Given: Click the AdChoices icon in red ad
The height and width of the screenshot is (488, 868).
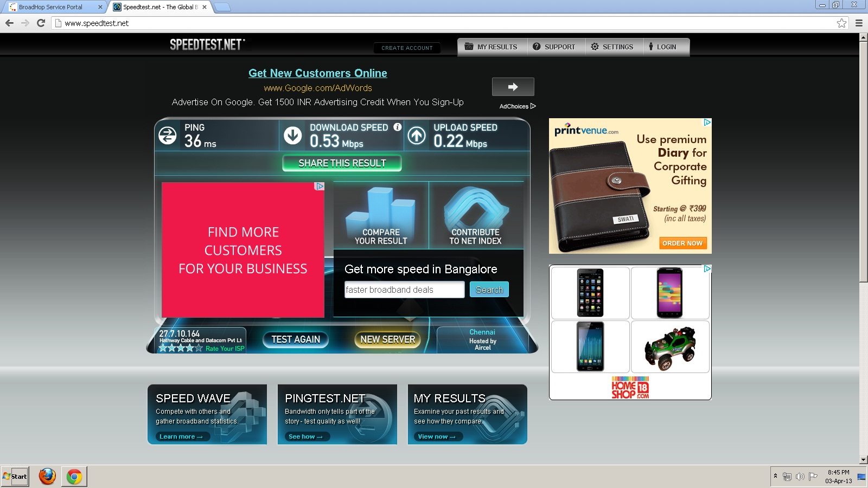Looking at the screenshot, I should tap(320, 186).
